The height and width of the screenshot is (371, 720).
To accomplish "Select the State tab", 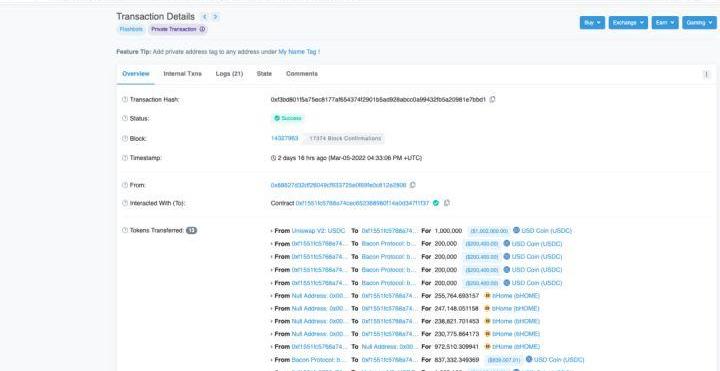I will (264, 73).
